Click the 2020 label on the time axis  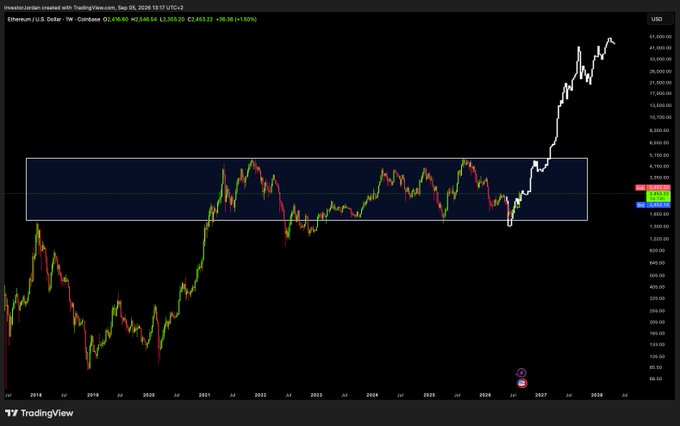coord(149,395)
